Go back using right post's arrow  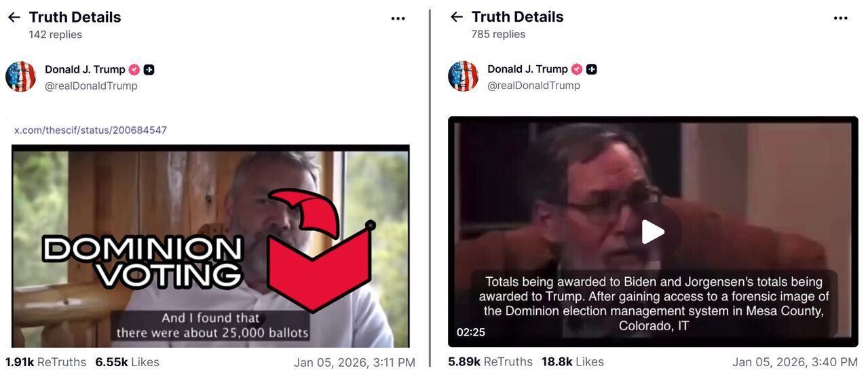click(x=457, y=18)
